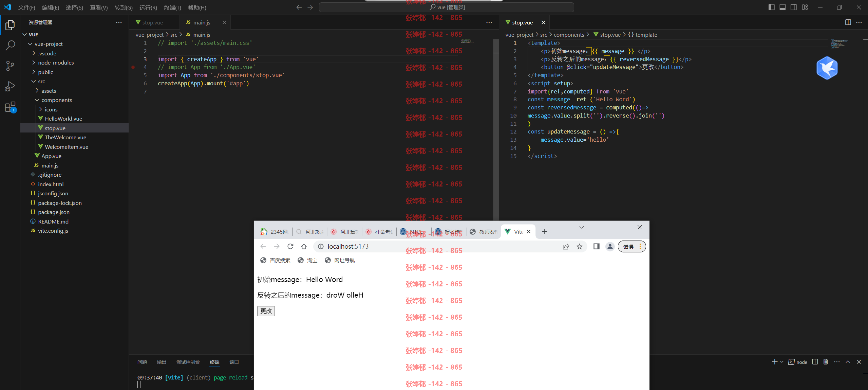Collapse the components folder
The height and width of the screenshot is (390, 868).
pos(75,100)
